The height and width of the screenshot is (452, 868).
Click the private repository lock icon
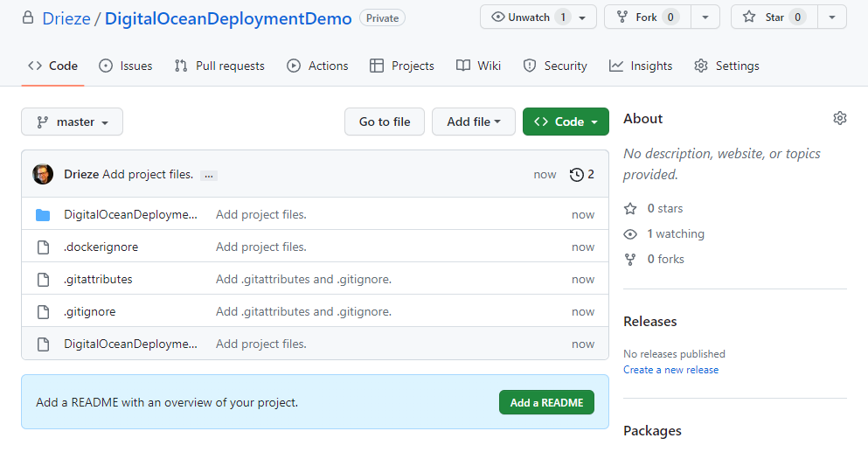28,17
